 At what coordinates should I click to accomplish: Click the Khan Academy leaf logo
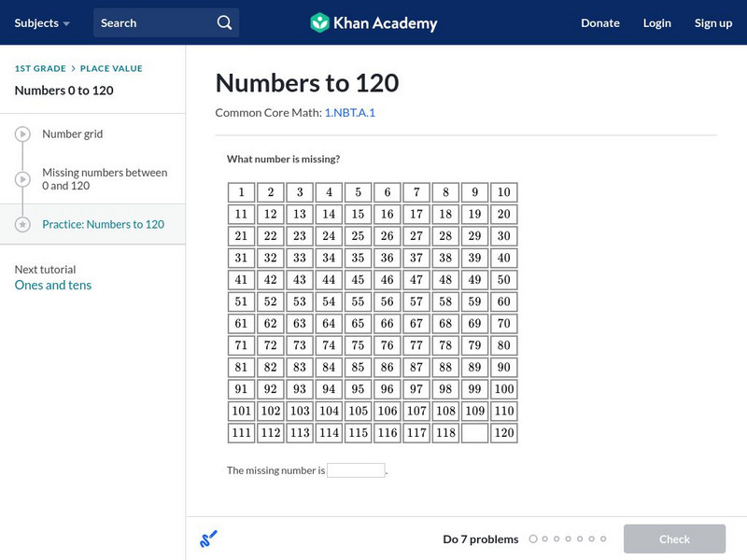pos(321,22)
